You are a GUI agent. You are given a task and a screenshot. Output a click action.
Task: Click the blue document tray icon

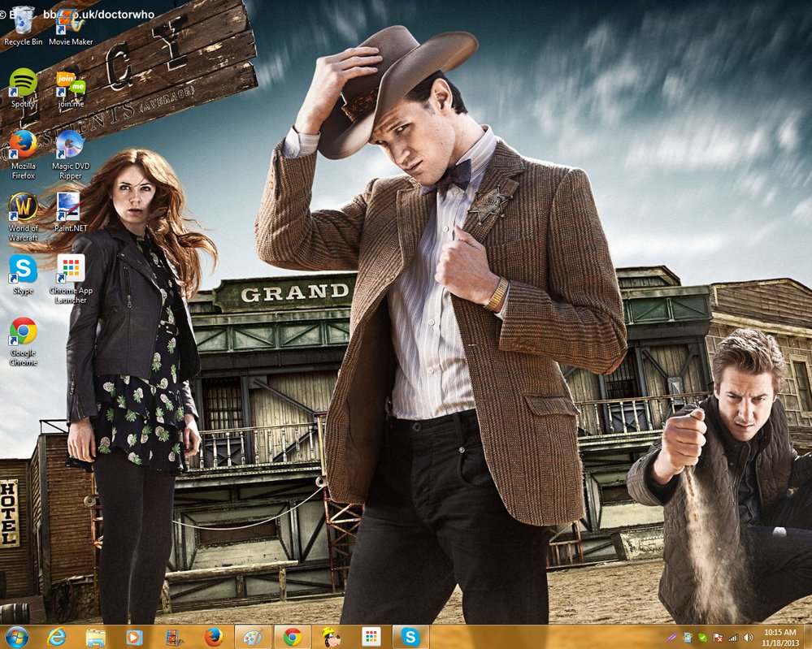tap(687, 638)
